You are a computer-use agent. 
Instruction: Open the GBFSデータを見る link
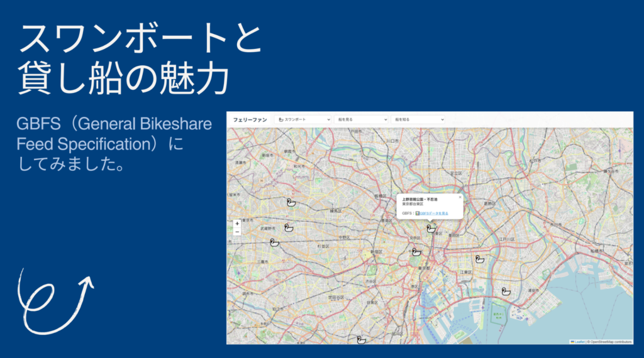tap(434, 214)
